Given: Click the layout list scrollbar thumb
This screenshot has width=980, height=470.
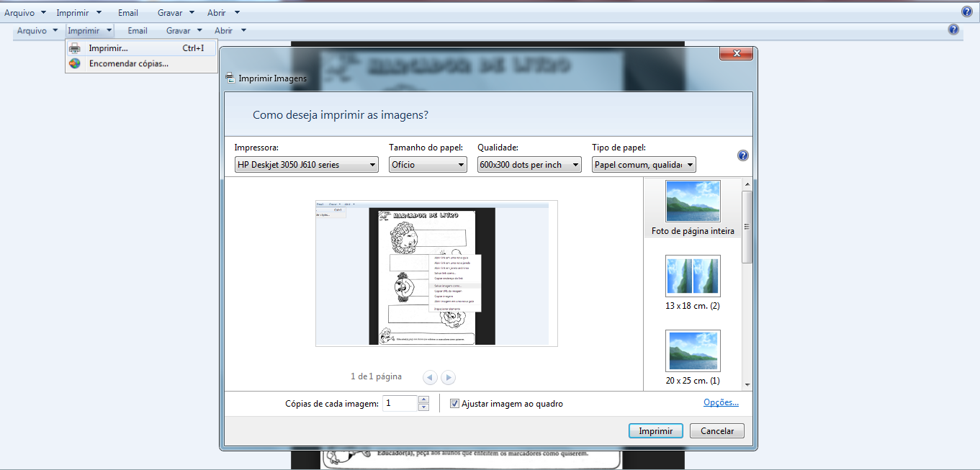Looking at the screenshot, I should pyautogui.click(x=747, y=226).
